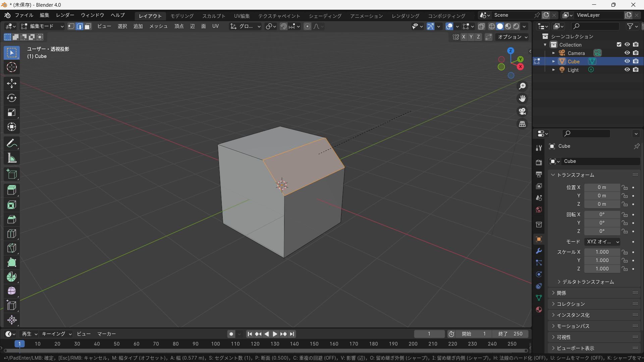644x362 pixels.
Task: Open the 編集モード mode dropdown
Action: 42,26
